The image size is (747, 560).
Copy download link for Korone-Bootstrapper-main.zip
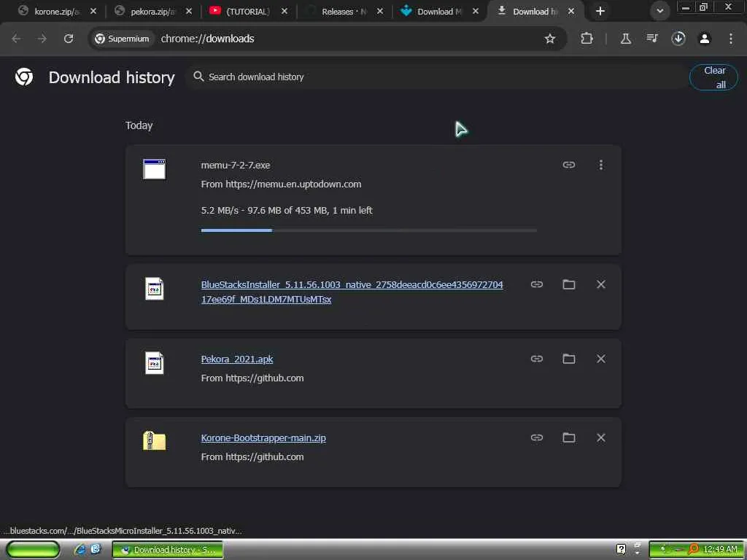point(537,437)
